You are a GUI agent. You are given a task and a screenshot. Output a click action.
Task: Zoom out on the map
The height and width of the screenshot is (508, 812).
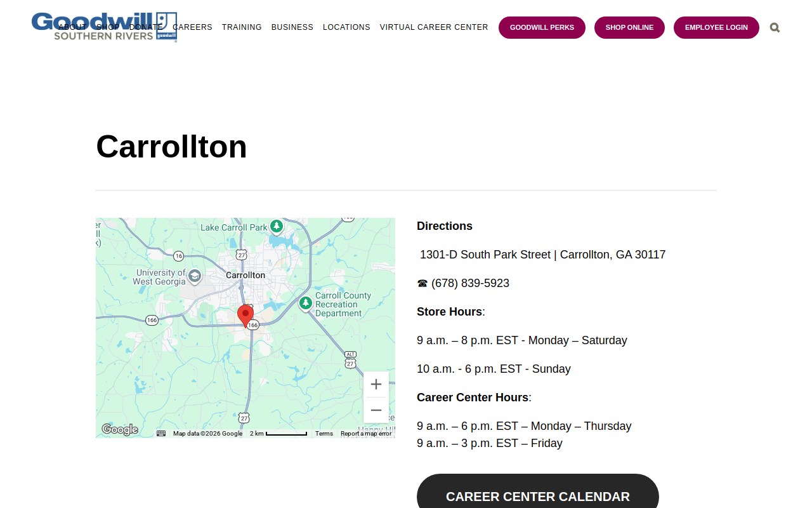[376, 410]
